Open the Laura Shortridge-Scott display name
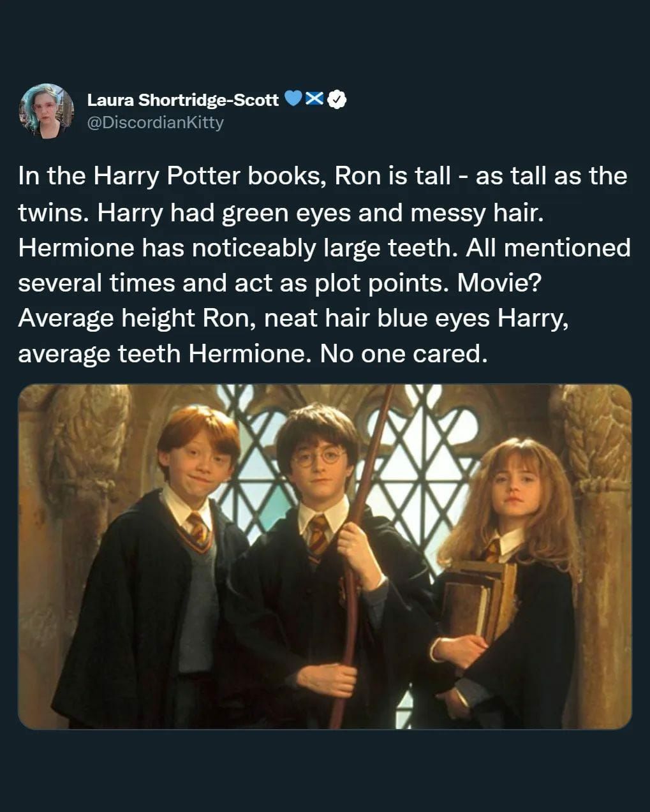650x812 pixels. click(x=183, y=100)
